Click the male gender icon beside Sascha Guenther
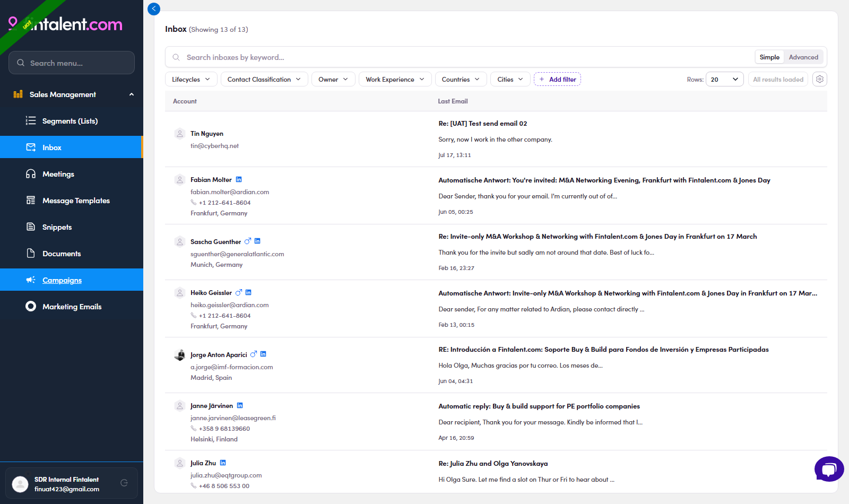The width and height of the screenshot is (849, 504). pos(248,241)
